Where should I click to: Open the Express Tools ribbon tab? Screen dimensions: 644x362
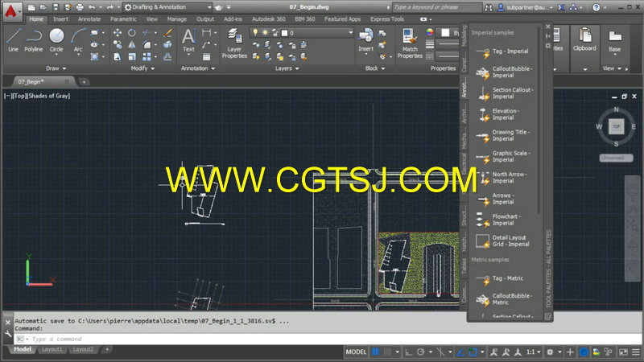[387, 19]
